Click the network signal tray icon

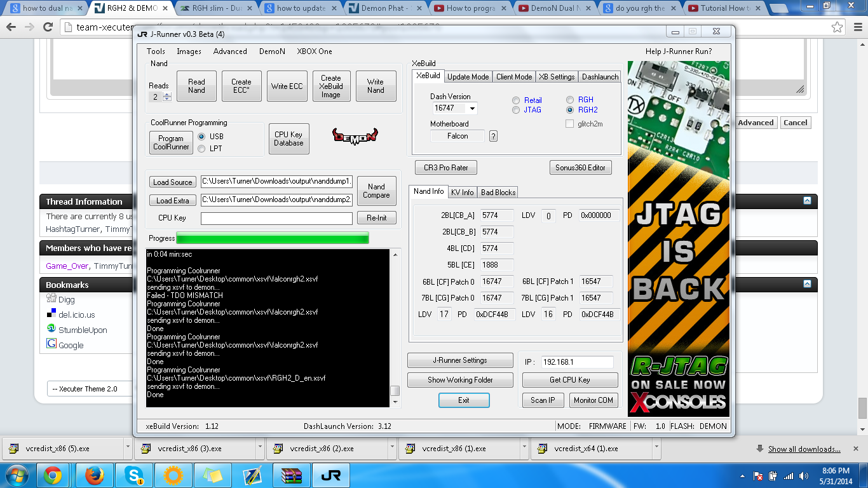click(x=789, y=476)
